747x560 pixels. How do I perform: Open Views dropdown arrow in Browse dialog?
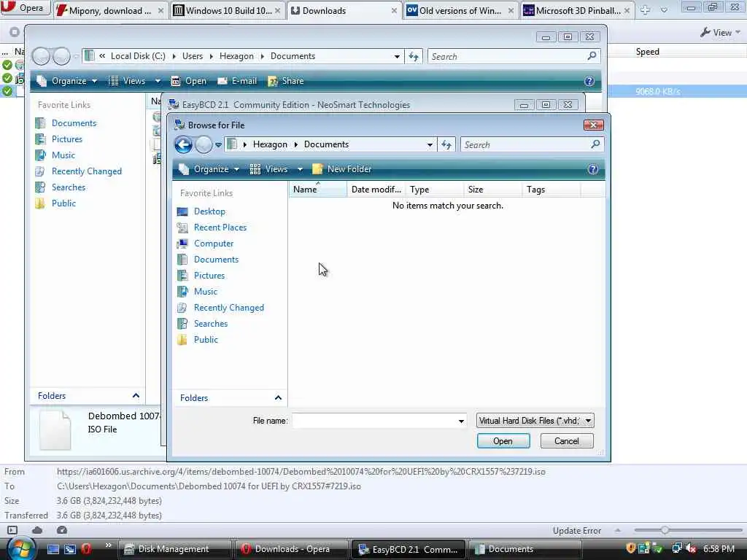click(300, 169)
